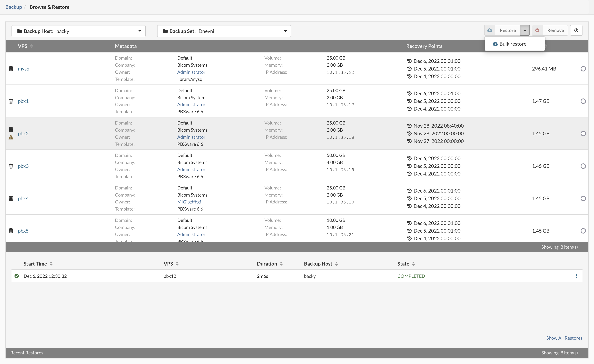This screenshot has height=364, width=594.
Task: Click the database icon next to mysql
Action: click(11, 69)
